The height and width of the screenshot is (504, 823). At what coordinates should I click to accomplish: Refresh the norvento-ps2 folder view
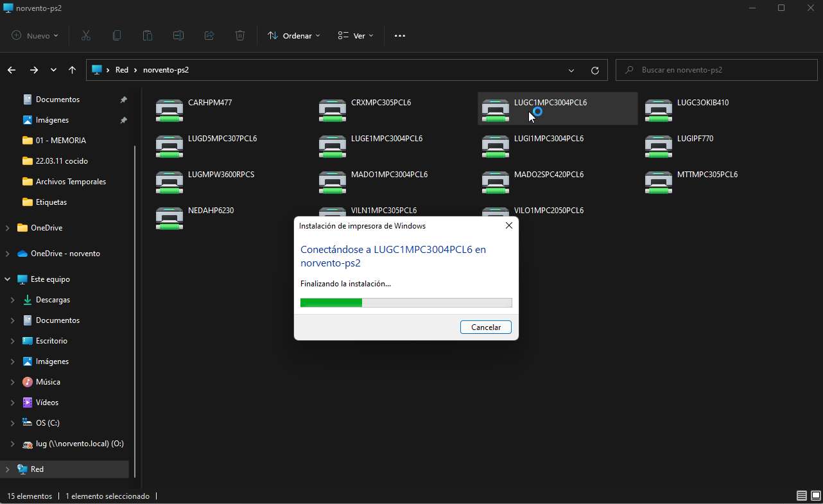coord(595,70)
